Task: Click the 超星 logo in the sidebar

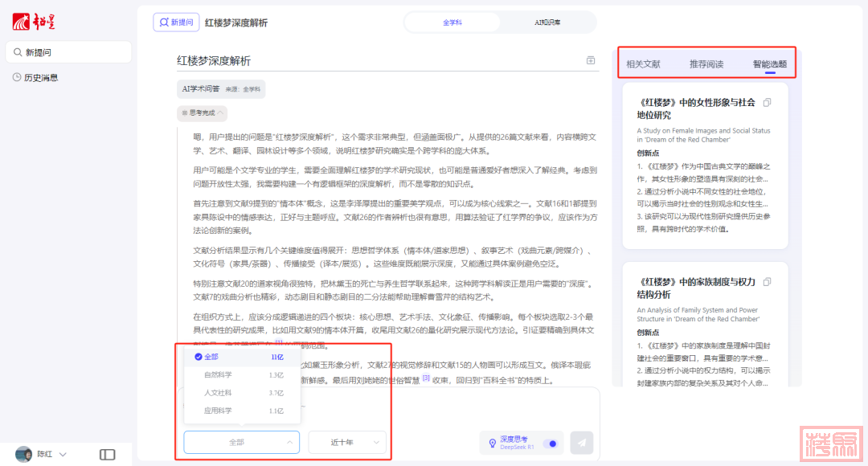Action: click(x=33, y=21)
